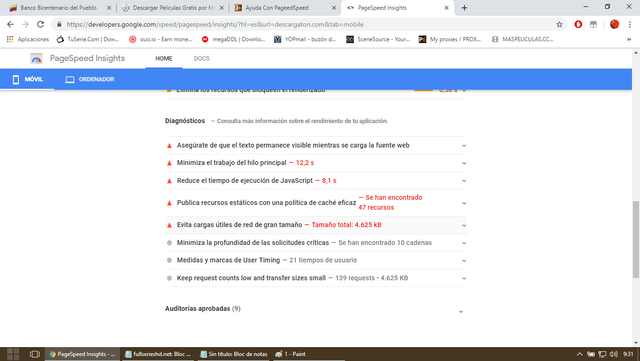Expand the política de caché eficaz audit
Image resolution: width=640 pixels, height=361 pixels.
(316, 203)
